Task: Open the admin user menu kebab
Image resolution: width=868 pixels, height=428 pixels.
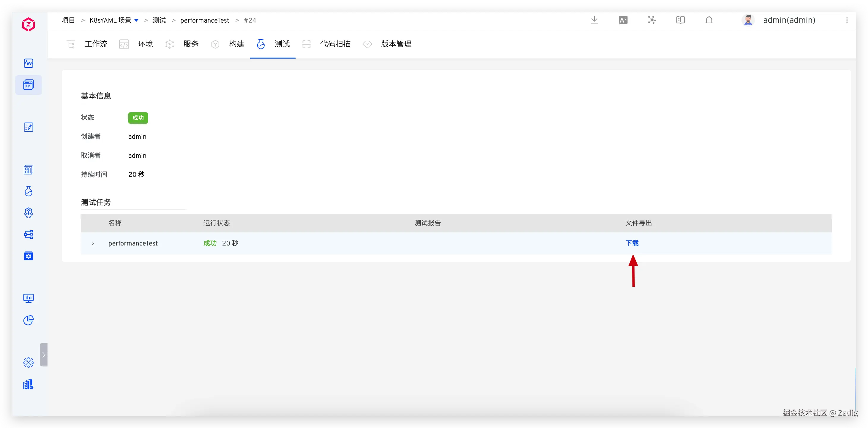Action: click(847, 20)
